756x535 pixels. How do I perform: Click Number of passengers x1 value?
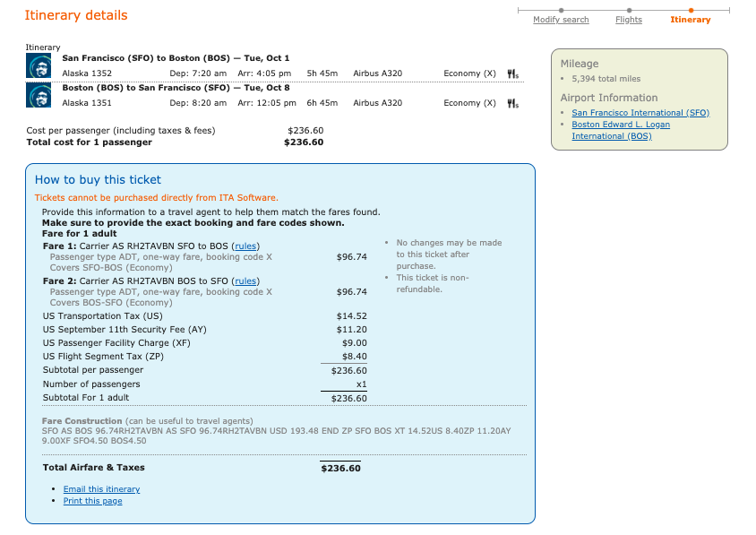point(362,384)
